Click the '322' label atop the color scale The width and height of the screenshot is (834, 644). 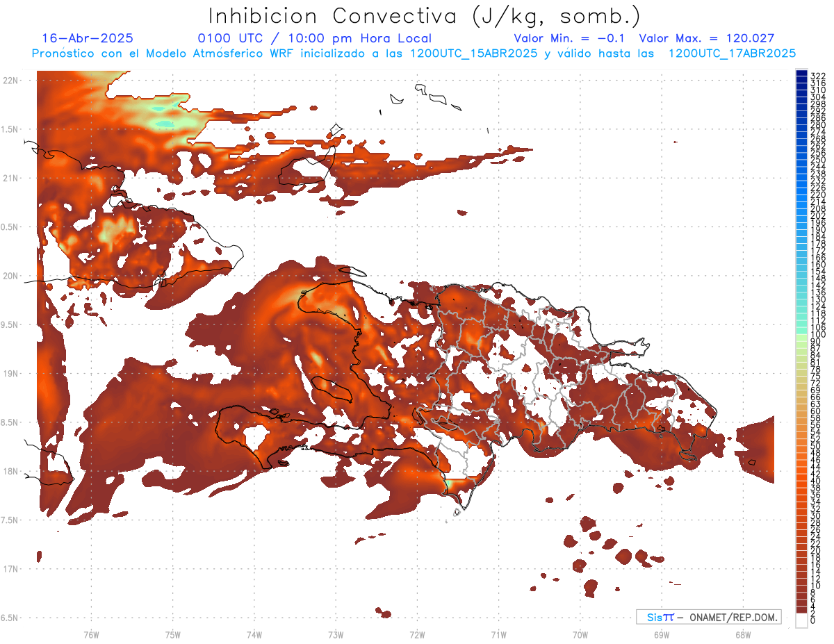click(818, 75)
